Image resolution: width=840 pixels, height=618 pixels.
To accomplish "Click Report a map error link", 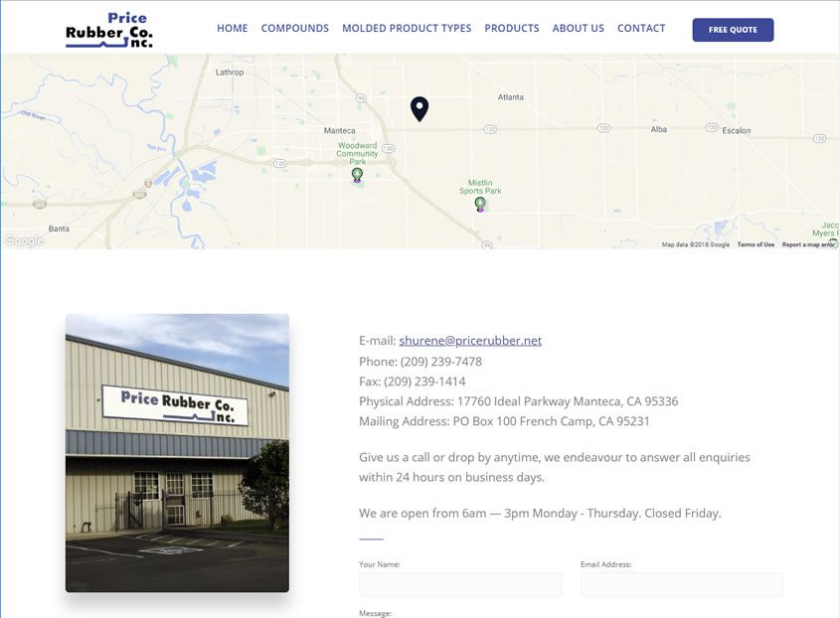I will (808, 244).
